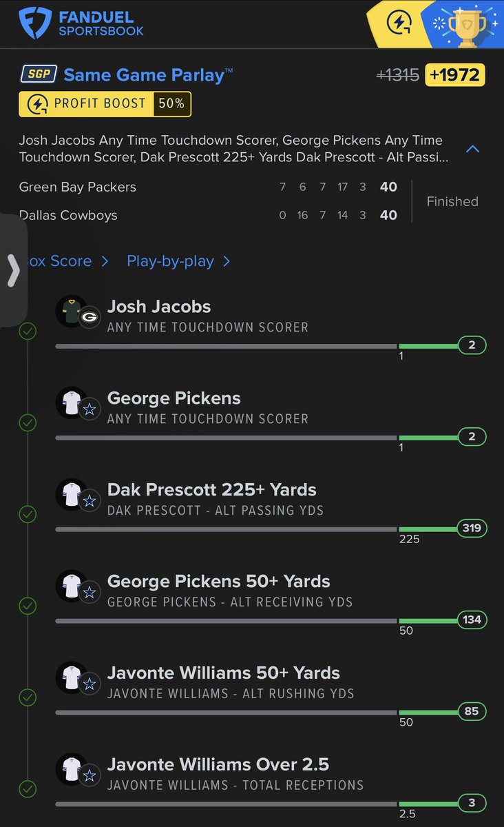Tap the +1972 boosted odds button
The image size is (504, 827).
pyautogui.click(x=455, y=74)
